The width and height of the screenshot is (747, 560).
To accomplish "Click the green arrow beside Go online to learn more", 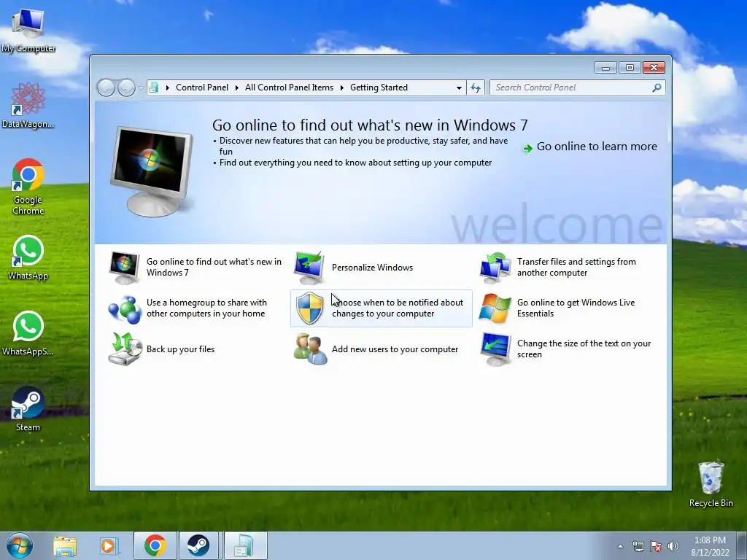I will [x=528, y=149].
